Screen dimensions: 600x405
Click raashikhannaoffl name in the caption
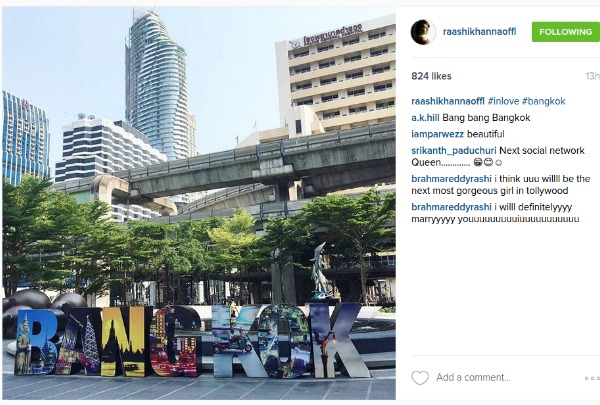(448, 101)
